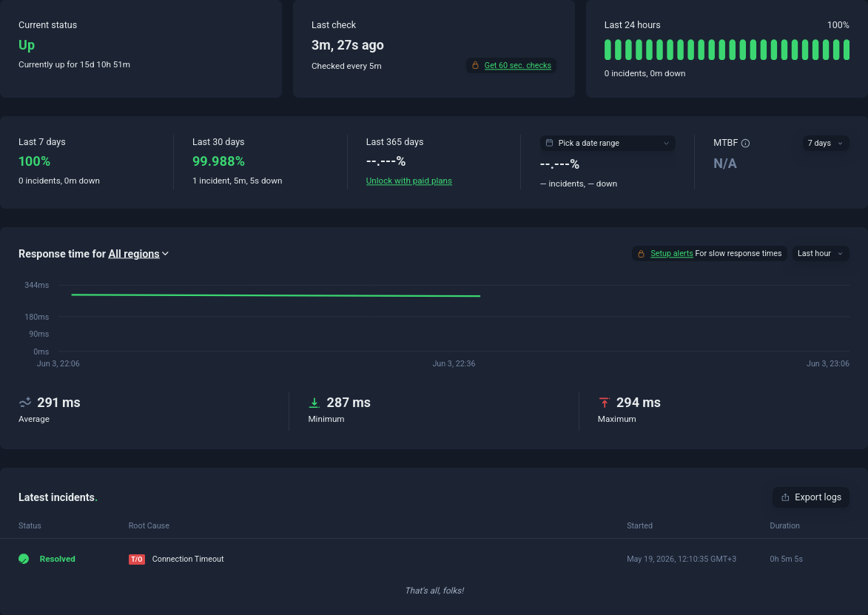868x615 pixels.
Task: Click the Last 7 days 100% value
Action: (x=34, y=161)
